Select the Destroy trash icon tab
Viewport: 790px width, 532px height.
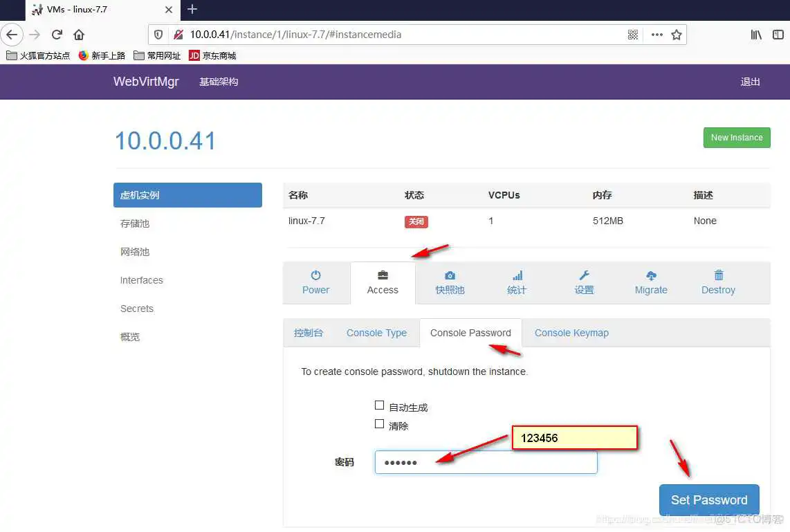coord(718,282)
